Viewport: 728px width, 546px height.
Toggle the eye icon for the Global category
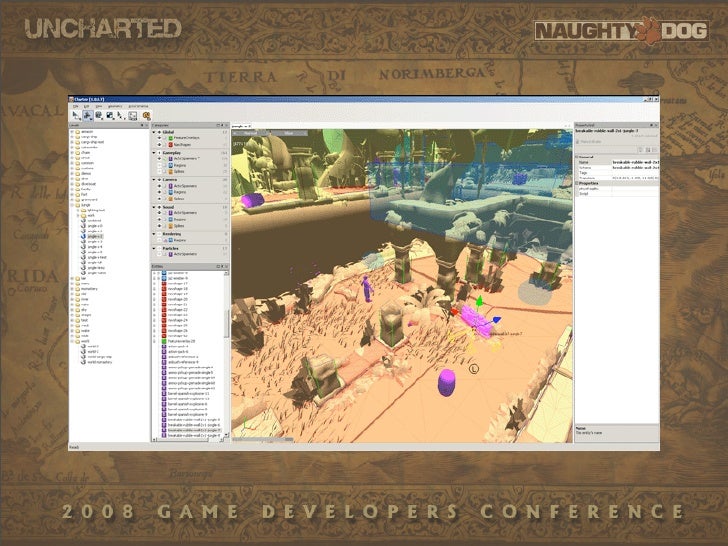pyautogui.click(x=159, y=132)
